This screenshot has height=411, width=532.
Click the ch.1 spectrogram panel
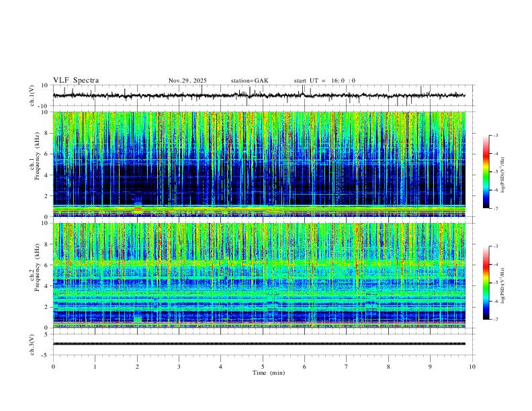(x=259, y=164)
